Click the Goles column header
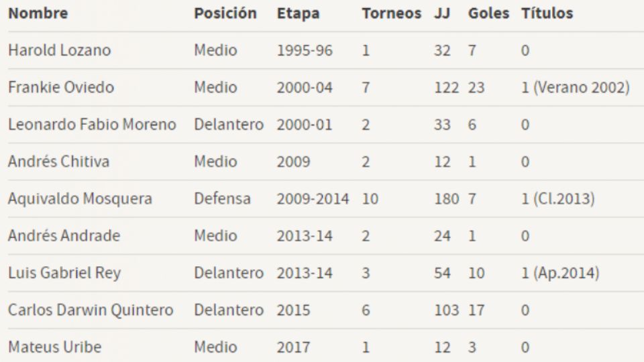 tap(488, 13)
